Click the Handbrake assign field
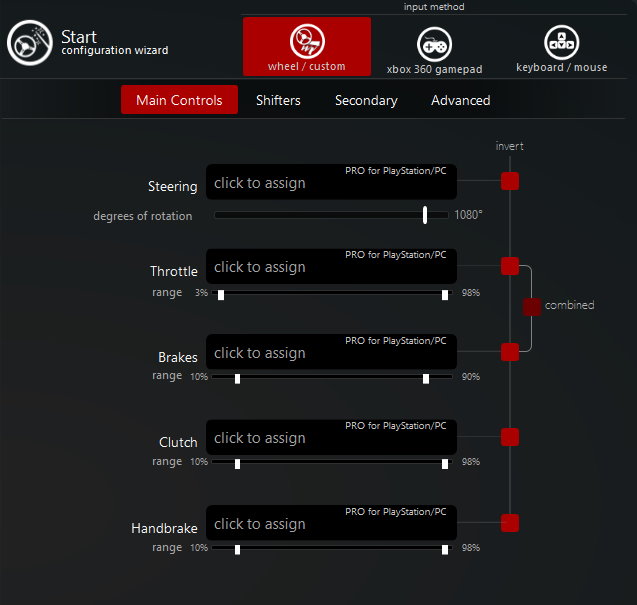Image resolution: width=637 pixels, height=605 pixels. click(x=332, y=523)
